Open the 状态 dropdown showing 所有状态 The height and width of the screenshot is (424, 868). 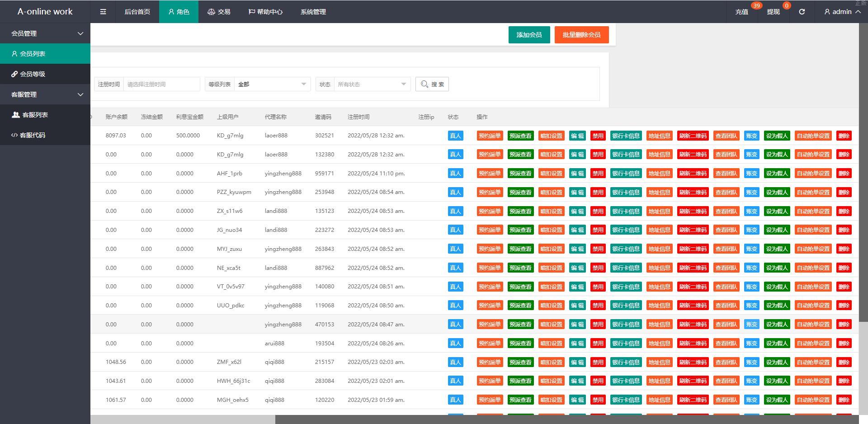(372, 84)
